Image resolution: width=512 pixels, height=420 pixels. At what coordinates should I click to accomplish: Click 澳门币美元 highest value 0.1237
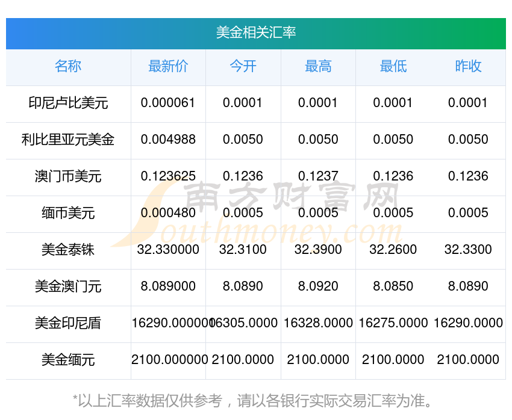(318, 176)
